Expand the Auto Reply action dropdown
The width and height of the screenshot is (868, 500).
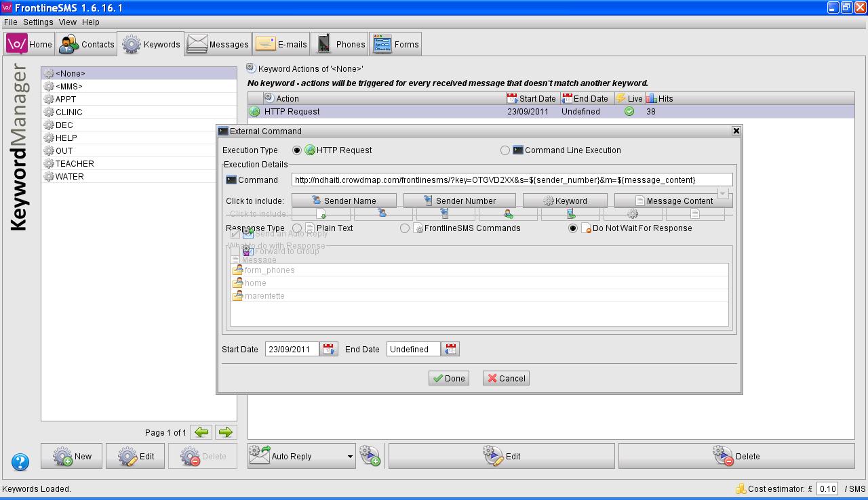[x=350, y=457]
